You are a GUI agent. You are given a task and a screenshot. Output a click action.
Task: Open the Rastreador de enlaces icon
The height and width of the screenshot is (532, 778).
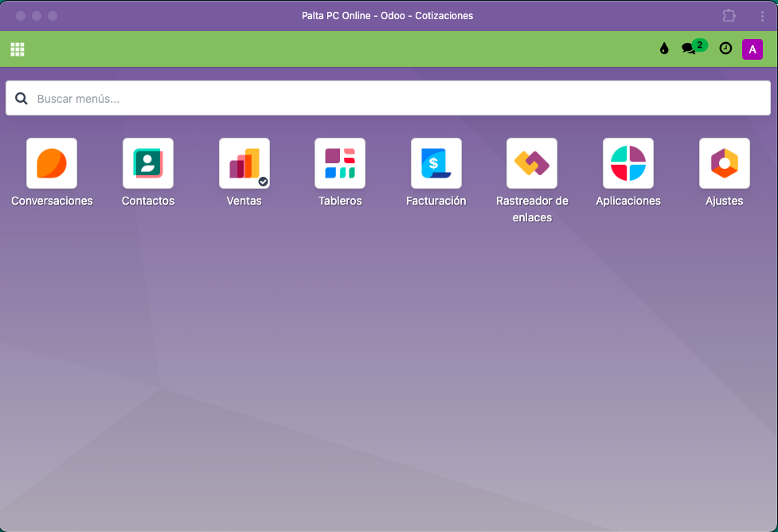tap(532, 163)
